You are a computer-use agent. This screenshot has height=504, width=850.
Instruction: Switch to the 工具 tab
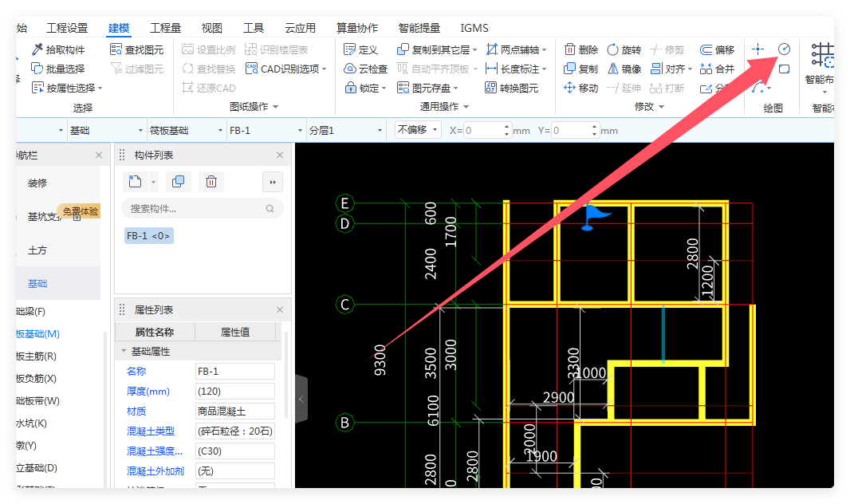click(254, 28)
